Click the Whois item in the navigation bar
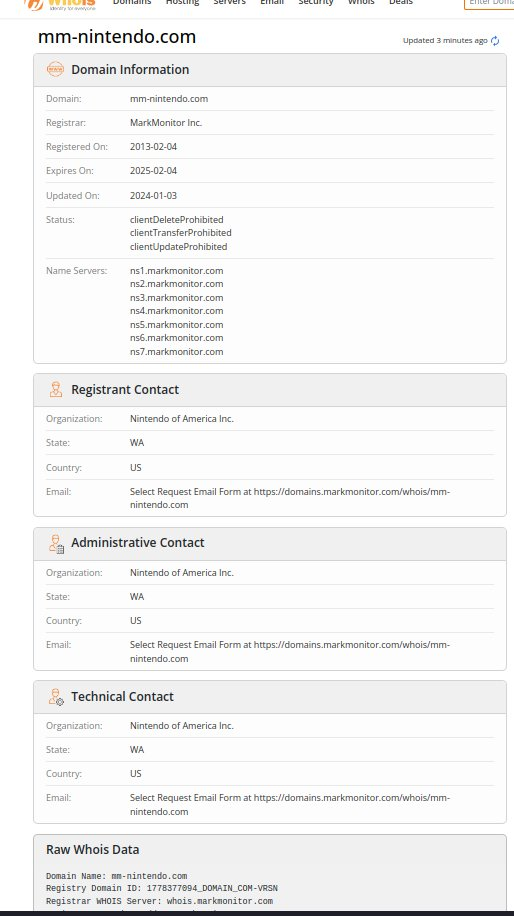 click(x=361, y=2)
